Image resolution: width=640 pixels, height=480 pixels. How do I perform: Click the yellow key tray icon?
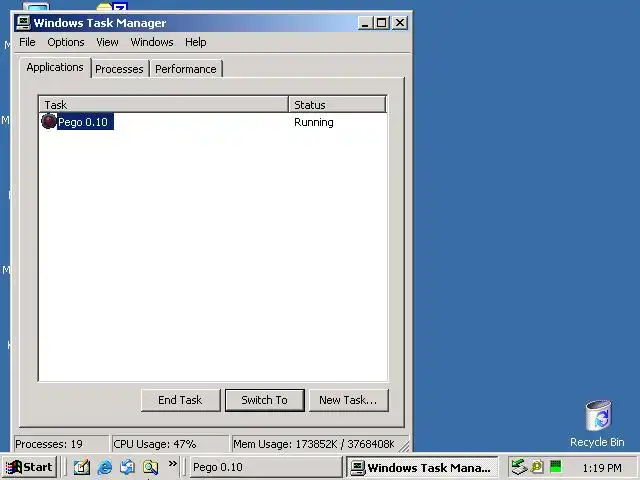538,467
